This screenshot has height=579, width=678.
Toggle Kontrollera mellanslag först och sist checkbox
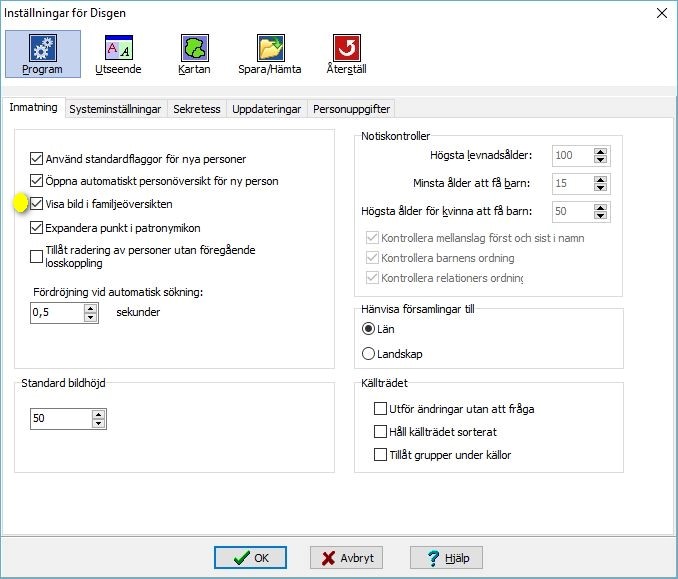pos(372,238)
